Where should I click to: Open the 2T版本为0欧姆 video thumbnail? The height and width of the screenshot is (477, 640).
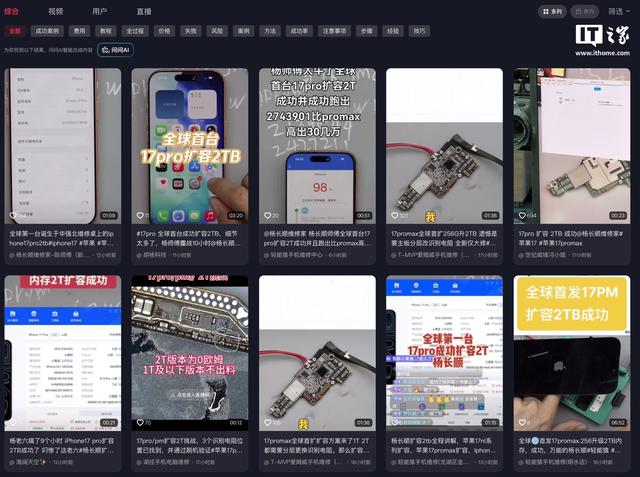tap(190, 353)
